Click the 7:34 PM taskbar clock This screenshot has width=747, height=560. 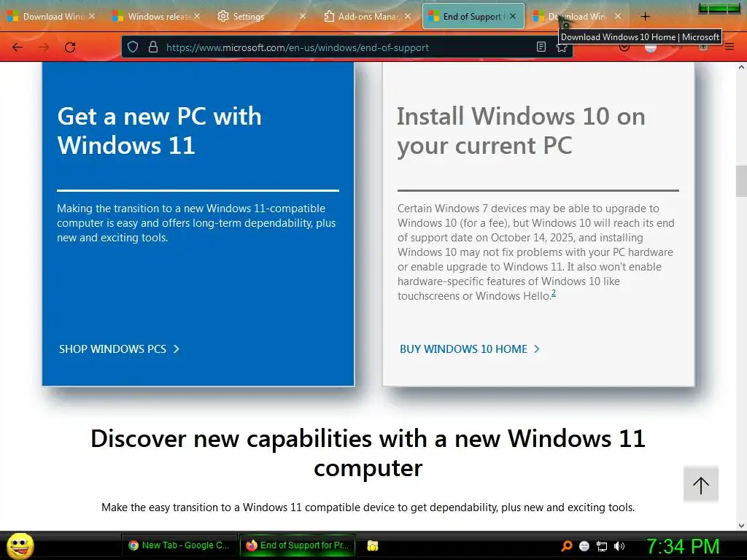tap(683, 546)
